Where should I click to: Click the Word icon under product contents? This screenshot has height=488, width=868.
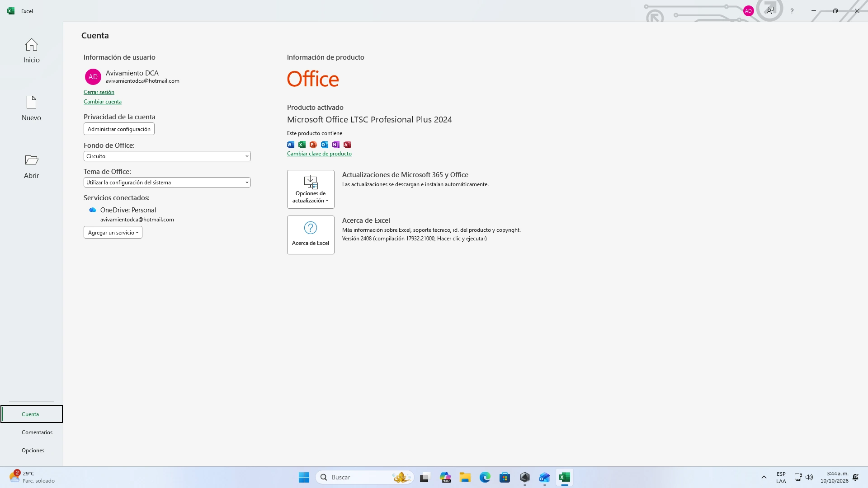291,145
